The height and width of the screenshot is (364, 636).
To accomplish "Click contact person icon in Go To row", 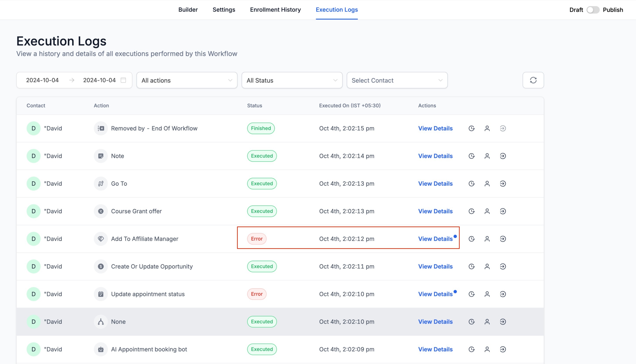I will [x=487, y=184].
